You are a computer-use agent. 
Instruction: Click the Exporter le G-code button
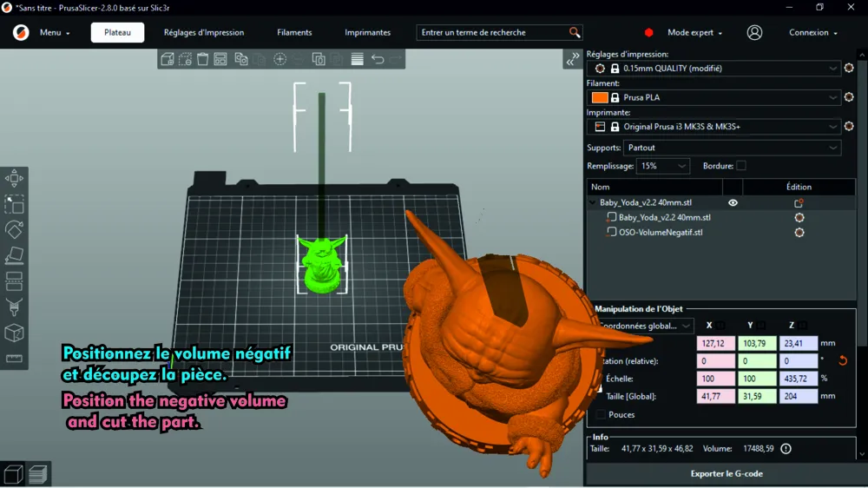(x=727, y=473)
